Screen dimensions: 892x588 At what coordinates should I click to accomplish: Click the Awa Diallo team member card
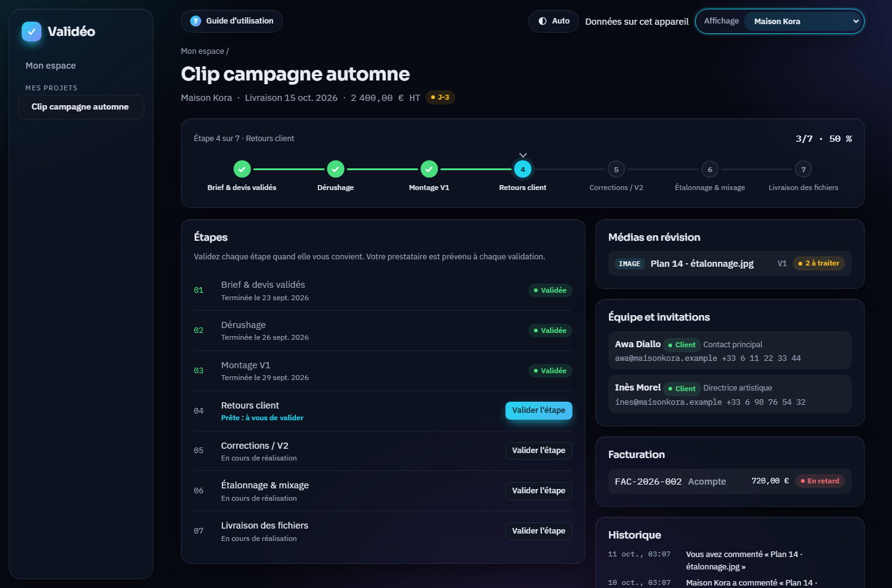tap(730, 351)
